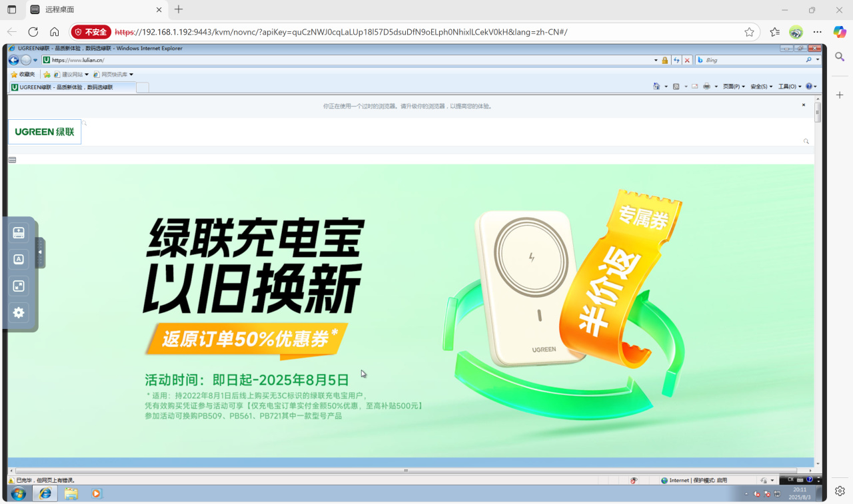
Task: Open Windows Explorer folder taskbar icon
Action: (x=71, y=493)
